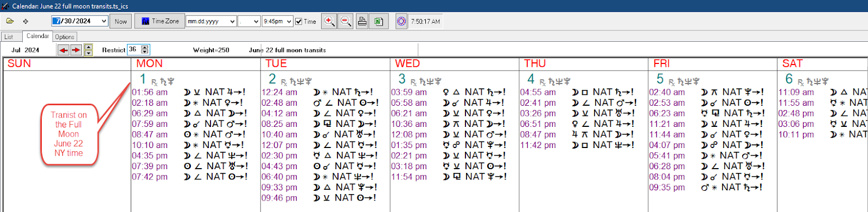The height and width of the screenshot is (212, 868).
Task: Click the 06:51 pm Thursday transit
Action: tap(578, 124)
